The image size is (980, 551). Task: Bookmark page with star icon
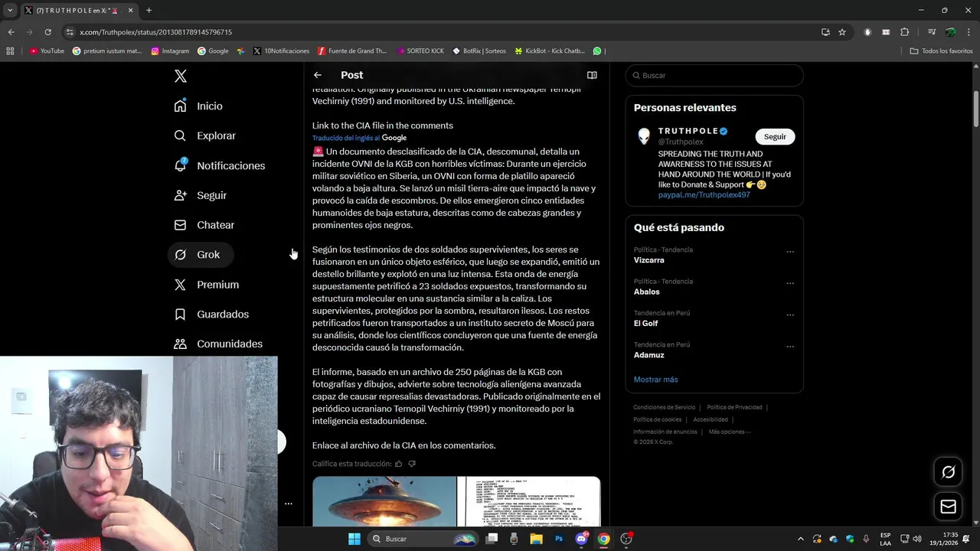tap(842, 32)
